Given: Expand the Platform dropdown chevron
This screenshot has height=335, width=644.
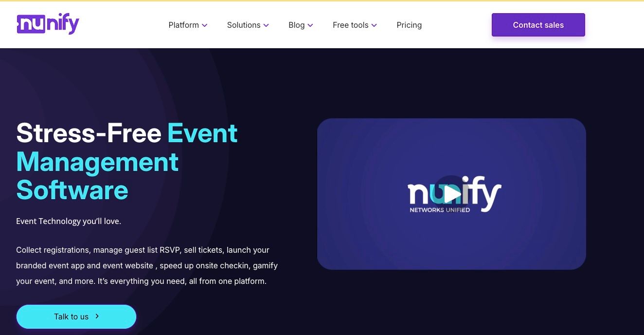Looking at the screenshot, I should coord(205,25).
